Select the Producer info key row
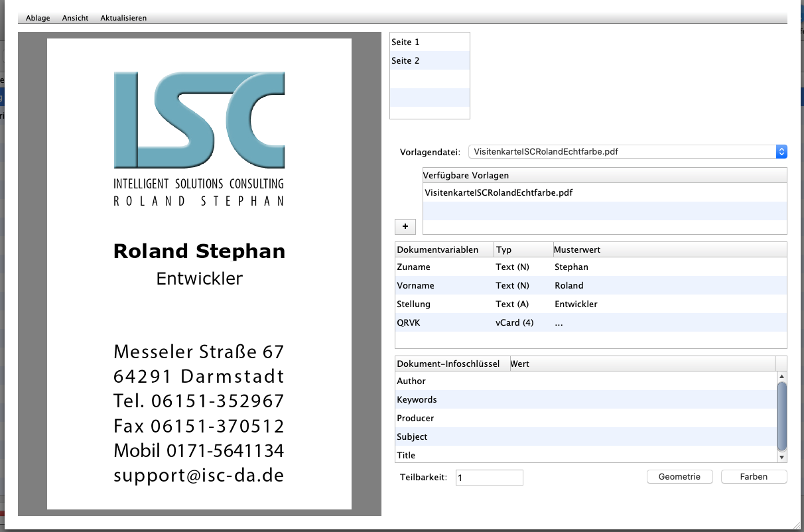This screenshot has height=532, width=804. point(586,418)
